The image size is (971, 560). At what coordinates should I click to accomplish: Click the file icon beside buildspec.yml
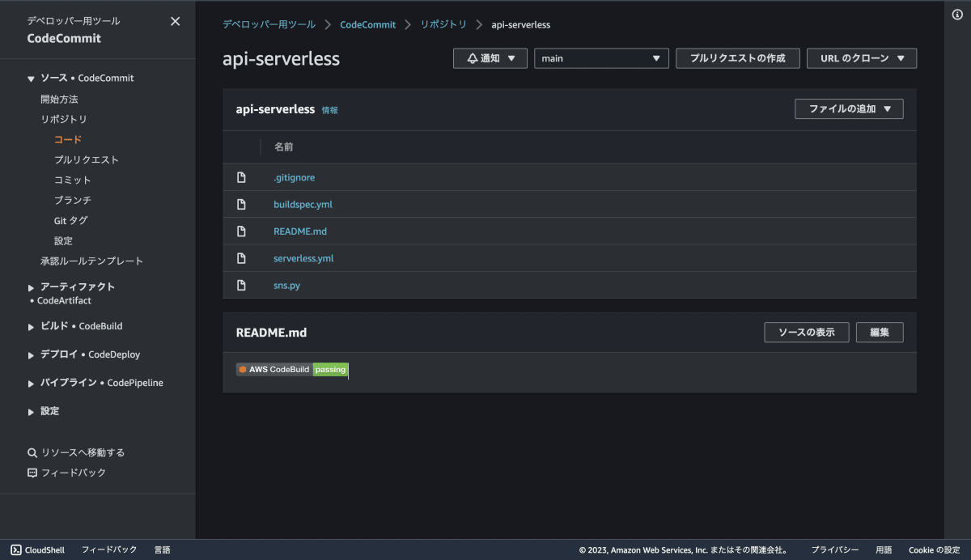[241, 204]
